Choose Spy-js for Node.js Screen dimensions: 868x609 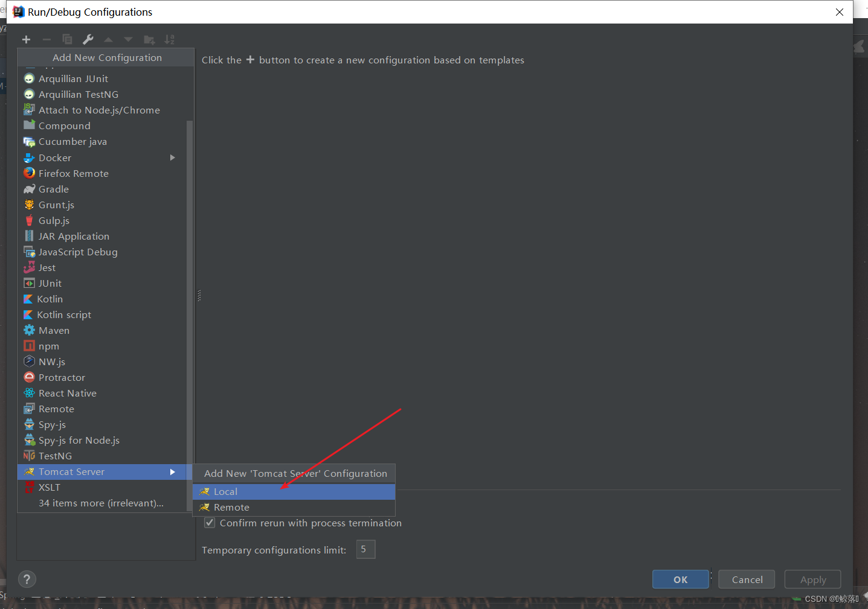click(102, 440)
